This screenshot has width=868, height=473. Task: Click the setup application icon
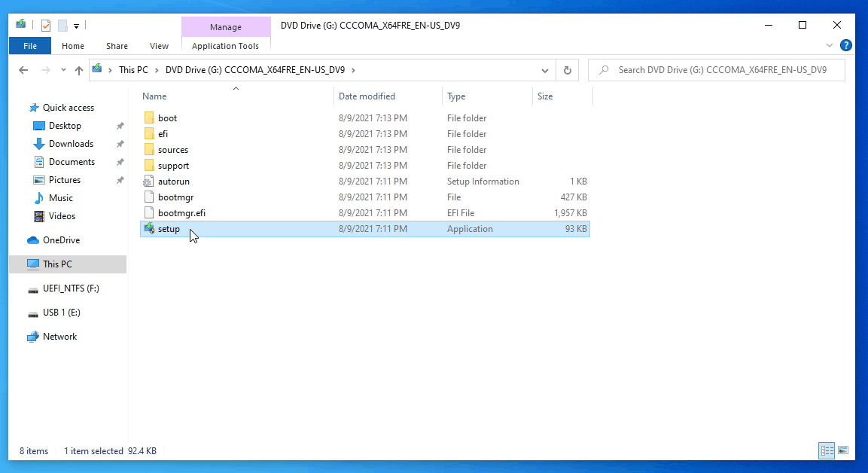pyautogui.click(x=149, y=228)
